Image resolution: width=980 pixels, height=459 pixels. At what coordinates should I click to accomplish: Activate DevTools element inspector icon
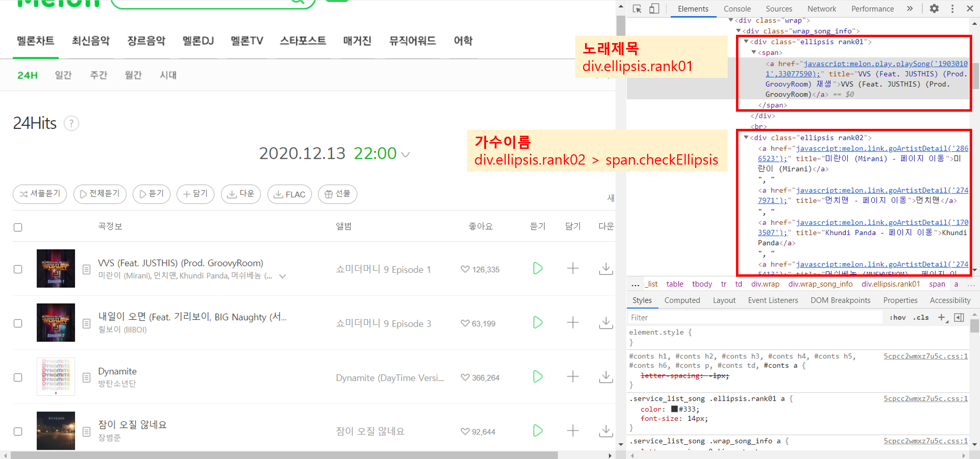click(x=637, y=9)
